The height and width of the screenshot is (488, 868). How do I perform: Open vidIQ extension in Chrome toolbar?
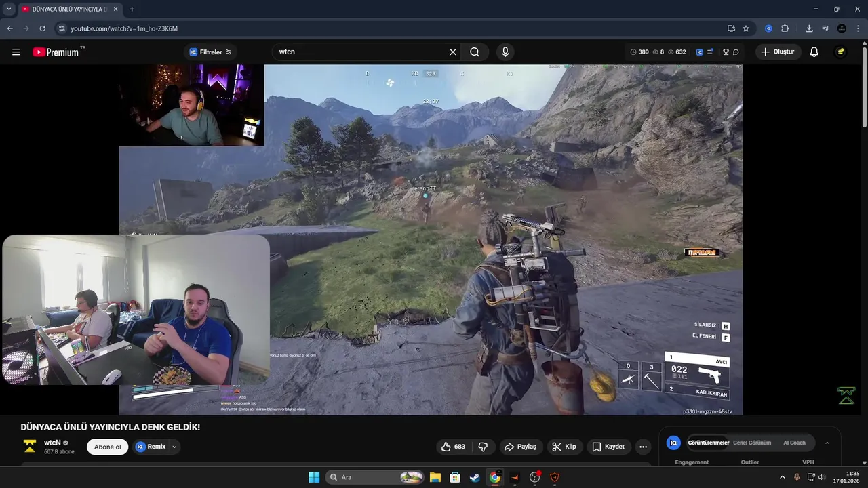pyautogui.click(x=768, y=28)
